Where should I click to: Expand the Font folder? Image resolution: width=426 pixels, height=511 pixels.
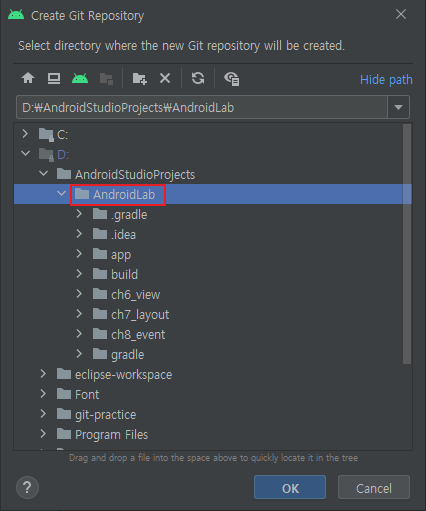coord(43,394)
